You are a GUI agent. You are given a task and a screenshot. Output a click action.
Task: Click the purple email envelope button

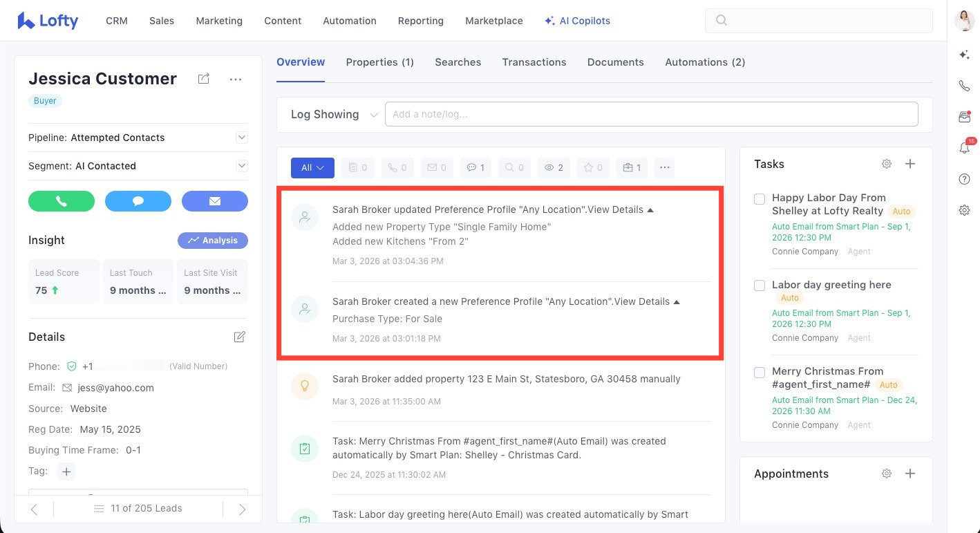[214, 201]
